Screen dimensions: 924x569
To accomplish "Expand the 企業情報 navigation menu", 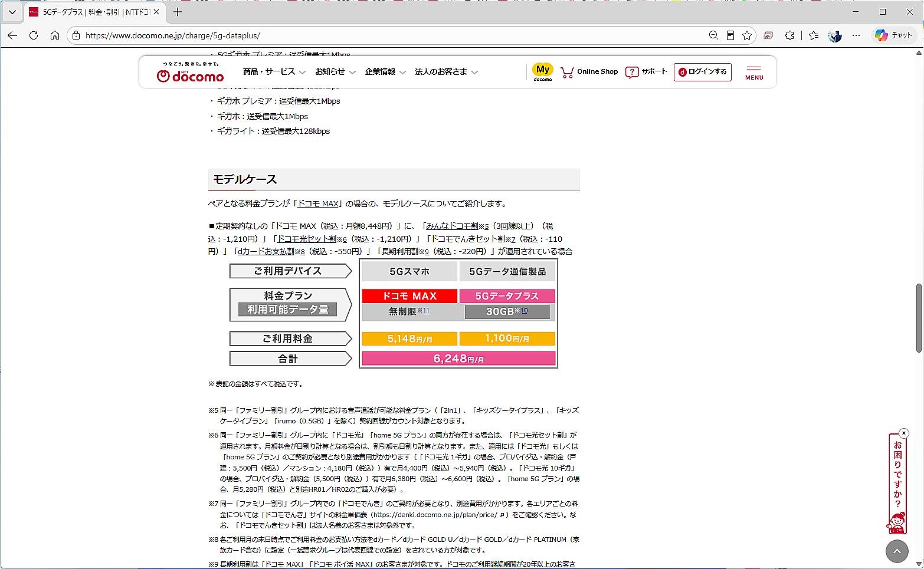I will 385,72.
